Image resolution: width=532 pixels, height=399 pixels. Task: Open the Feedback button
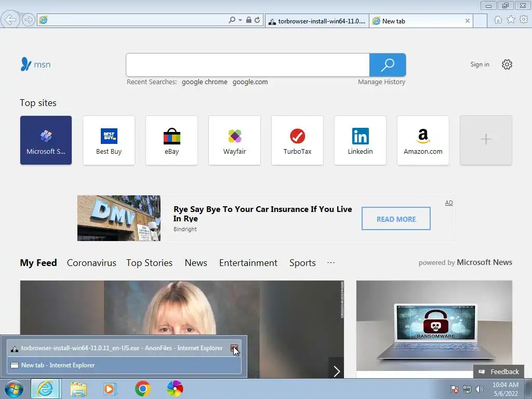(499, 371)
